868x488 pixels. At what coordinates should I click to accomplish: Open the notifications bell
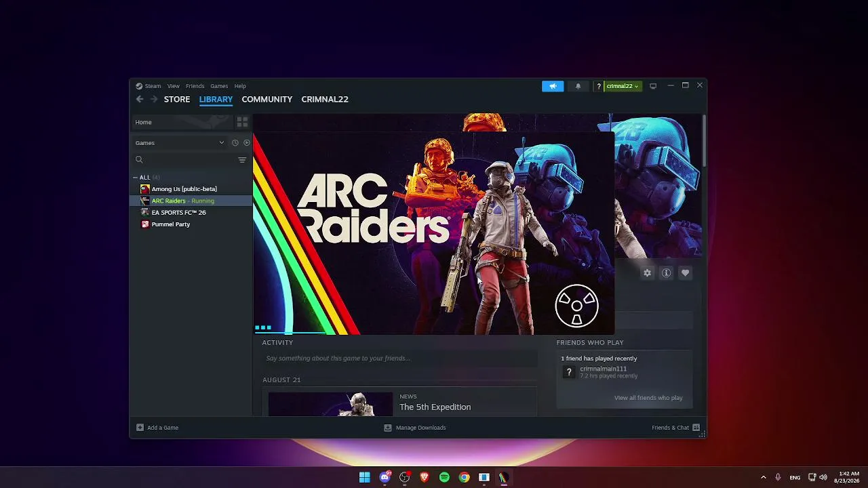[x=578, y=86]
